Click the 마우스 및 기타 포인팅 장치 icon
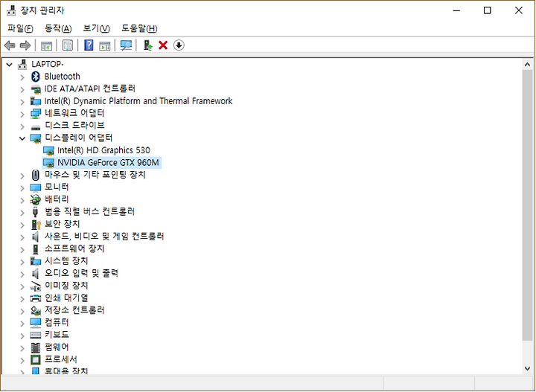The height and width of the screenshot is (392, 536). point(36,175)
